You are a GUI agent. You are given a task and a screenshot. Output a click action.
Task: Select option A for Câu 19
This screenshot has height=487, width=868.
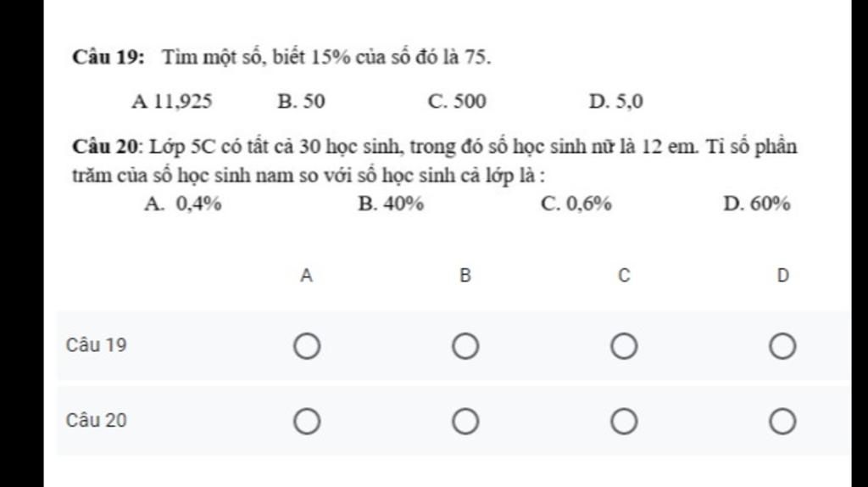[x=307, y=346]
